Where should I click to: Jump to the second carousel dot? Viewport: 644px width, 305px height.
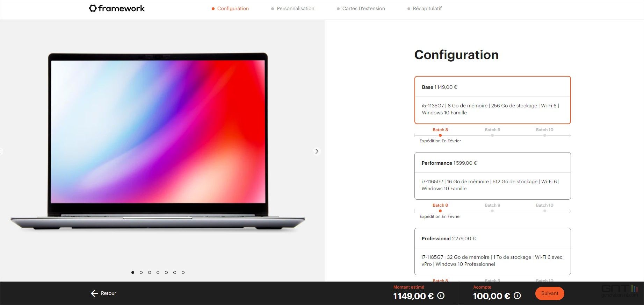click(141, 272)
